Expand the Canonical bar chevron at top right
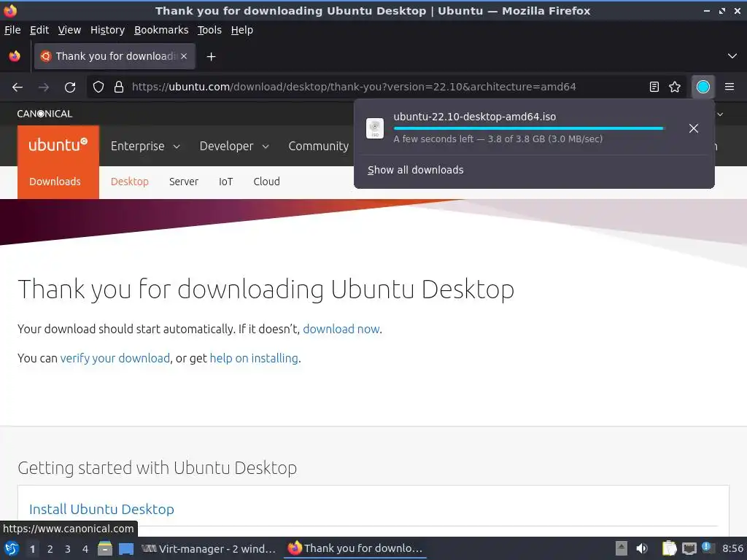This screenshot has height=560, width=747. pyautogui.click(x=720, y=114)
